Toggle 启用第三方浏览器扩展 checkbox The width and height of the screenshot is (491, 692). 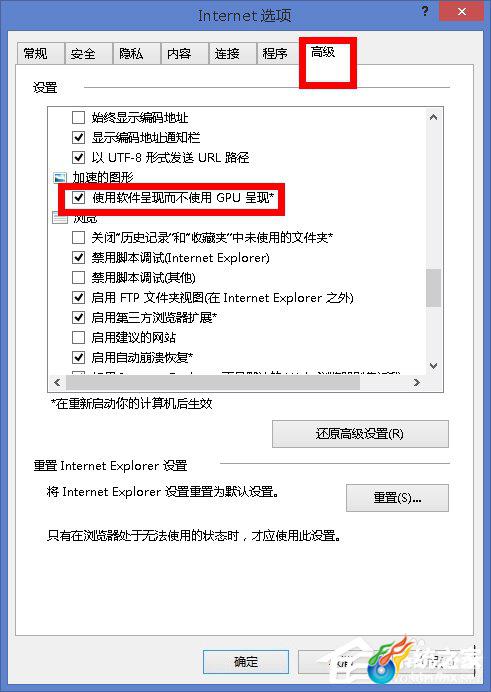(78, 317)
